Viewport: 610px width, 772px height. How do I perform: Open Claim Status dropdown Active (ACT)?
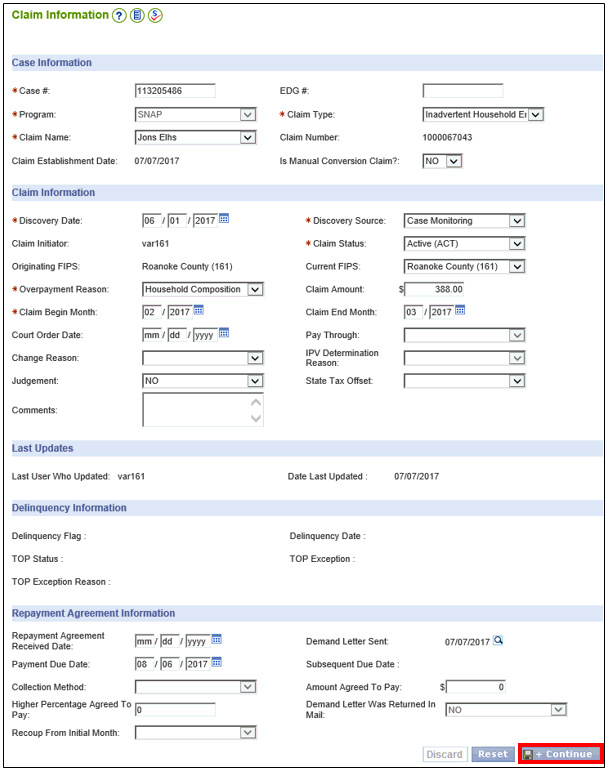(x=464, y=244)
